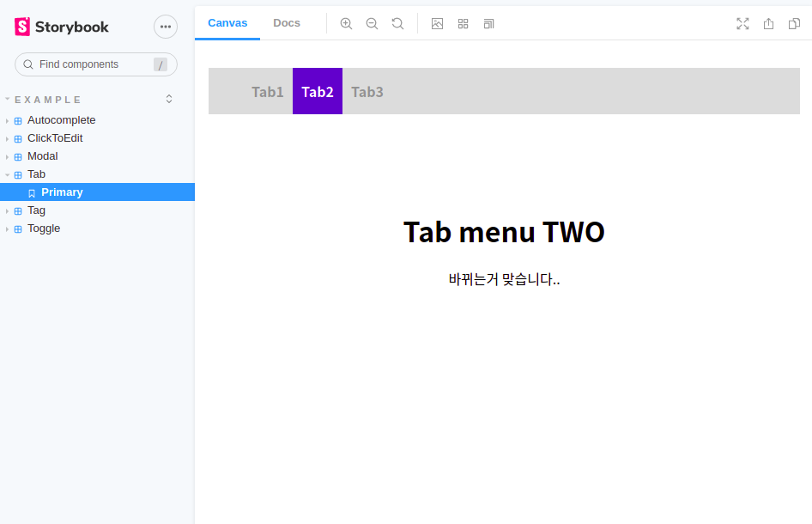Click the expand/collapse all arrows icon
This screenshot has width=812, height=524.
pyautogui.click(x=169, y=99)
